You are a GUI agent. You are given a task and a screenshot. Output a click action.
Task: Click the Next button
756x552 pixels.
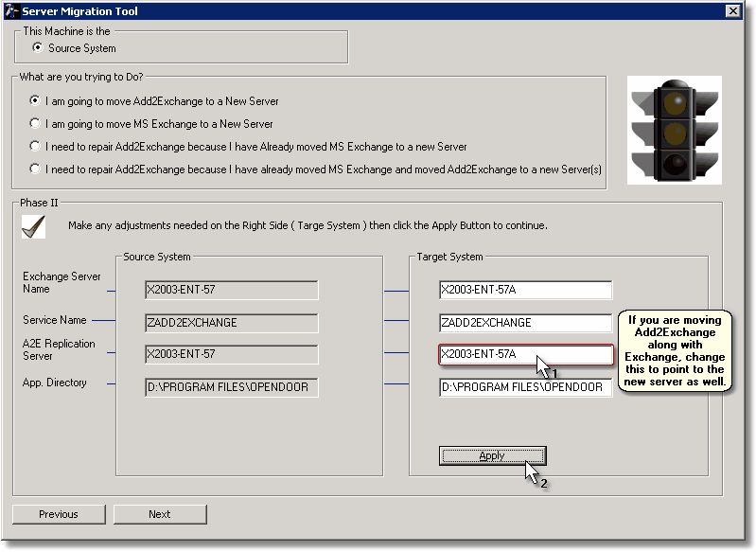point(160,514)
